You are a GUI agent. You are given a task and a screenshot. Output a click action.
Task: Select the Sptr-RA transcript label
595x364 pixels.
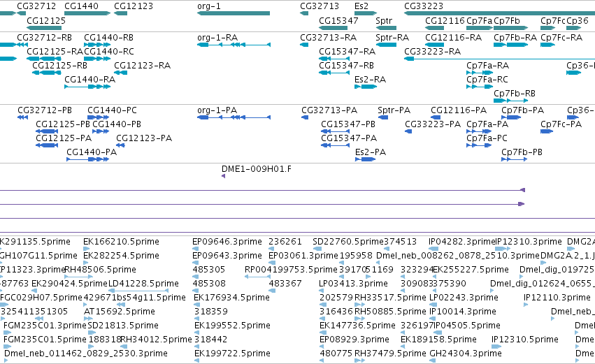392,38
